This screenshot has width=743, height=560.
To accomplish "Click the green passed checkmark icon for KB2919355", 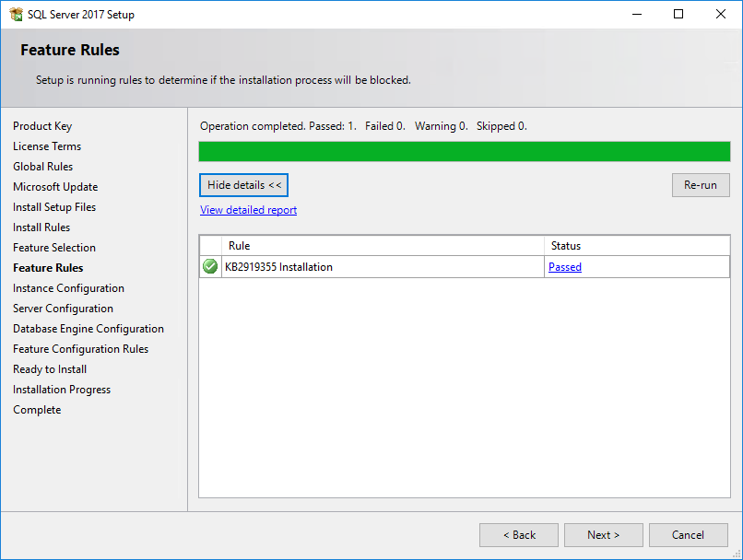I will 210,266.
